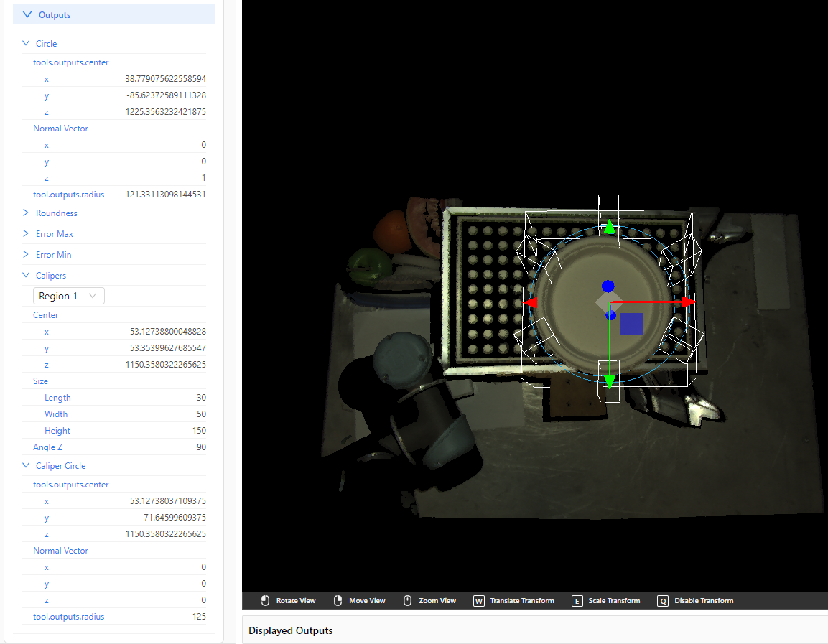Expand the Roundness group
This screenshot has width=828, height=644.
[x=26, y=213]
